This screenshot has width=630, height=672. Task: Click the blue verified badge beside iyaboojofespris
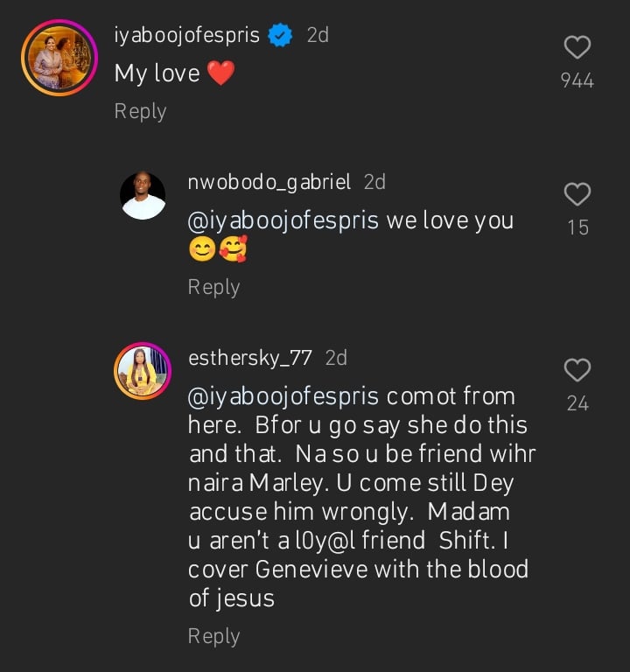coord(279,36)
